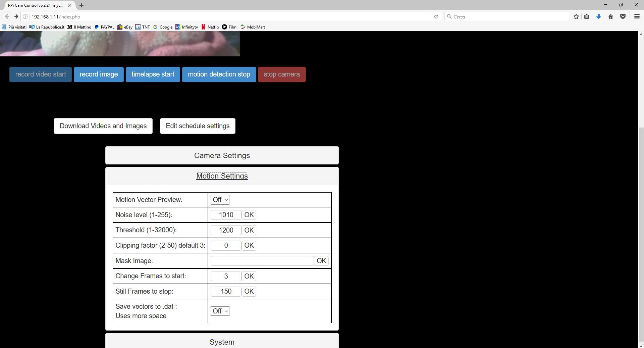Click the camera live preview image

pos(120,44)
